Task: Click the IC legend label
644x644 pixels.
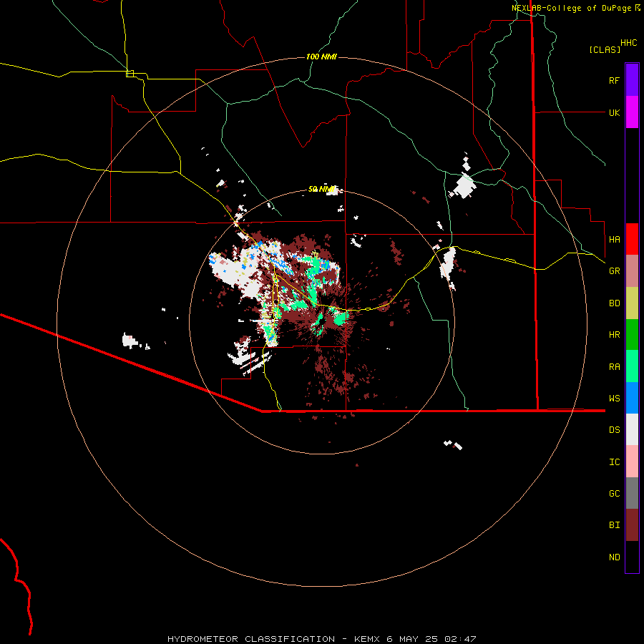Action: click(x=614, y=462)
